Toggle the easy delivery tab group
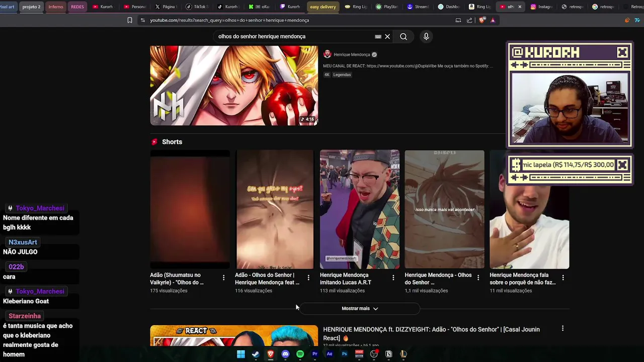 point(323,7)
